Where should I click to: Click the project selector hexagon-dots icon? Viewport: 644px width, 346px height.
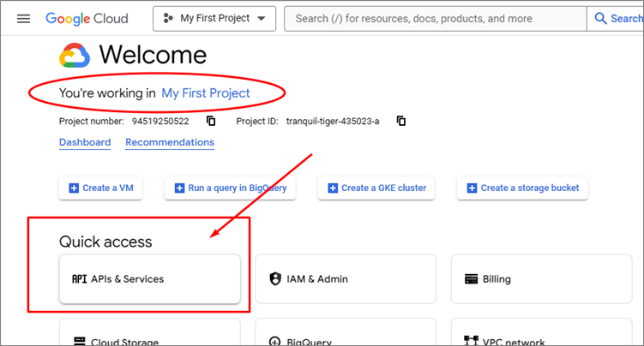pyautogui.click(x=168, y=18)
